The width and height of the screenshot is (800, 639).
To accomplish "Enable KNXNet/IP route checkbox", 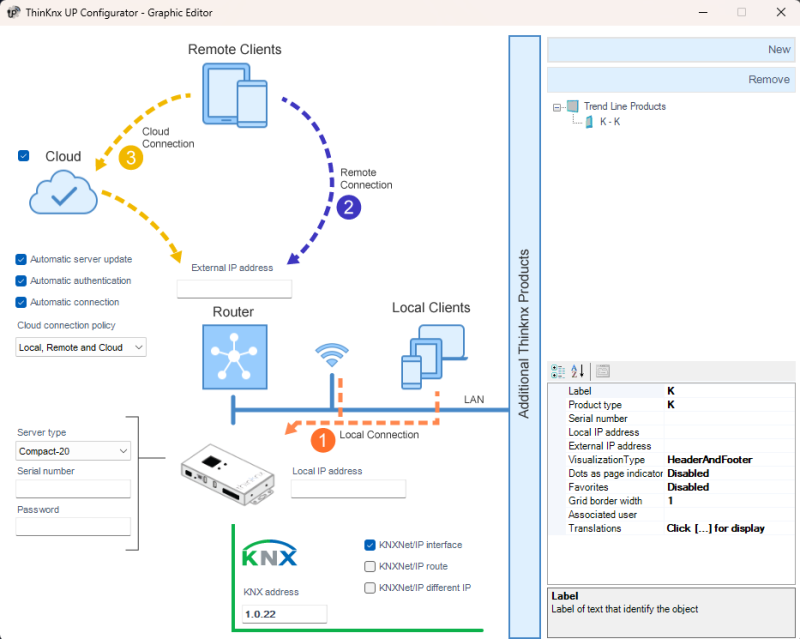I will coord(370,566).
